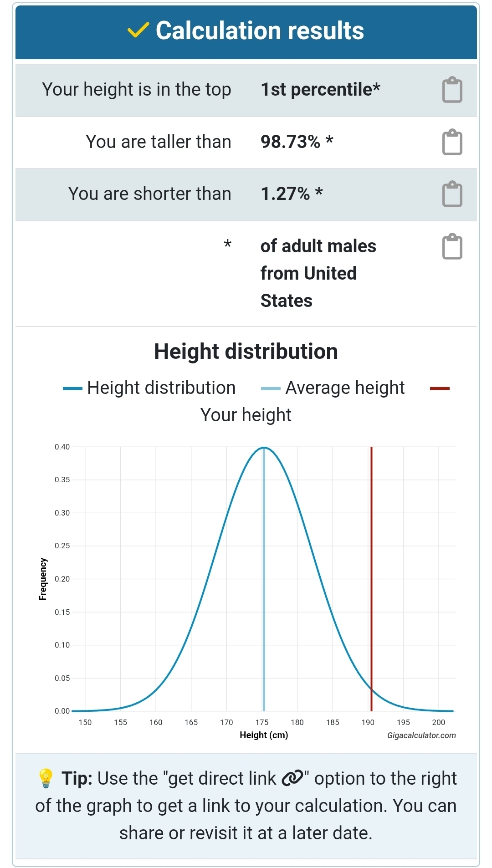This screenshot has width=492, height=868.
Task: Click the "Height (cm)" axis label
Action: pyautogui.click(x=264, y=735)
